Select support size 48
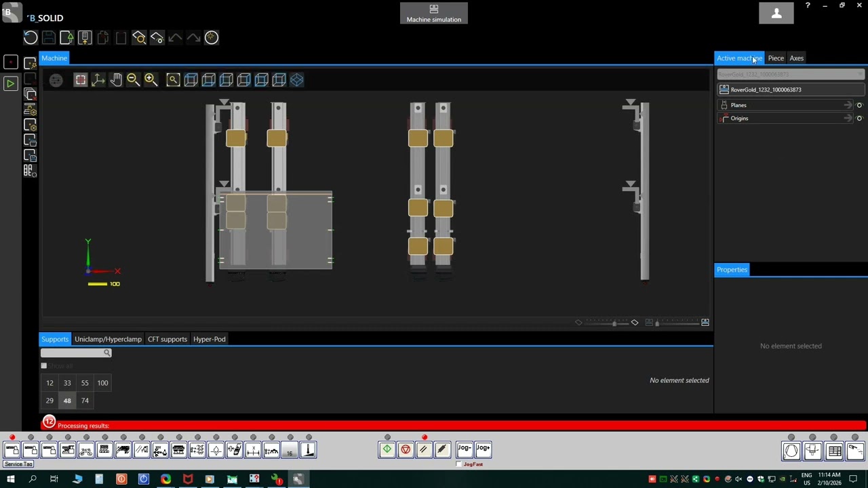This screenshot has height=488, width=868. (67, 401)
